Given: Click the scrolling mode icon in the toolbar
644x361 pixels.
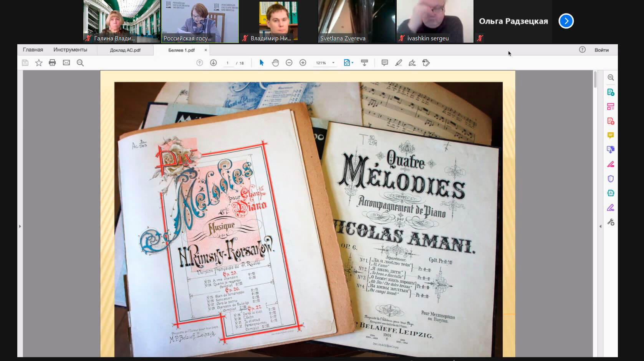Looking at the screenshot, I should click(364, 63).
